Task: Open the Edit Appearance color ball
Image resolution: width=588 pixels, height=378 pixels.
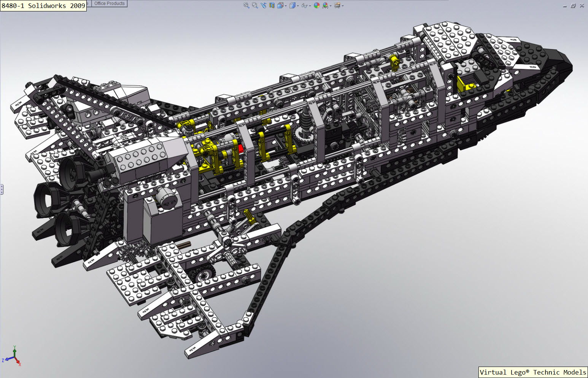Action: click(x=317, y=5)
